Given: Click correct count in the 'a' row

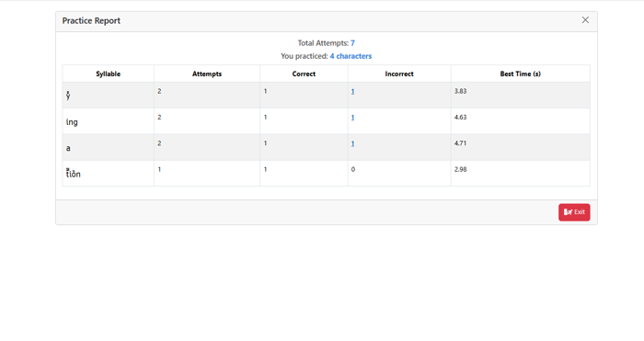Looking at the screenshot, I should [265, 143].
